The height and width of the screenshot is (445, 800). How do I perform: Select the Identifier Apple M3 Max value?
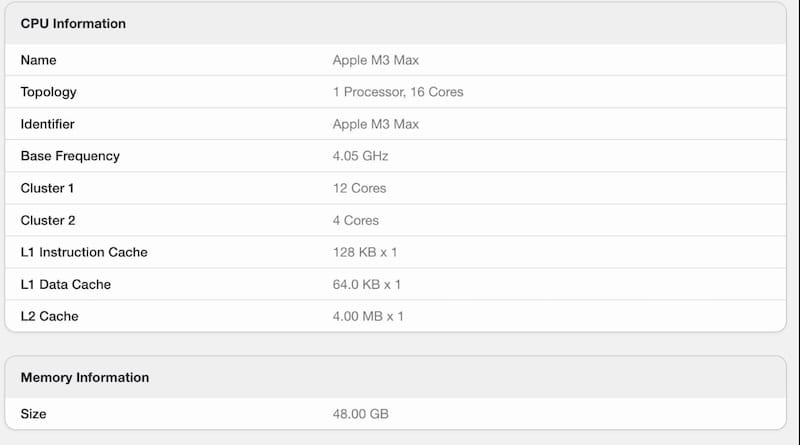pos(376,124)
